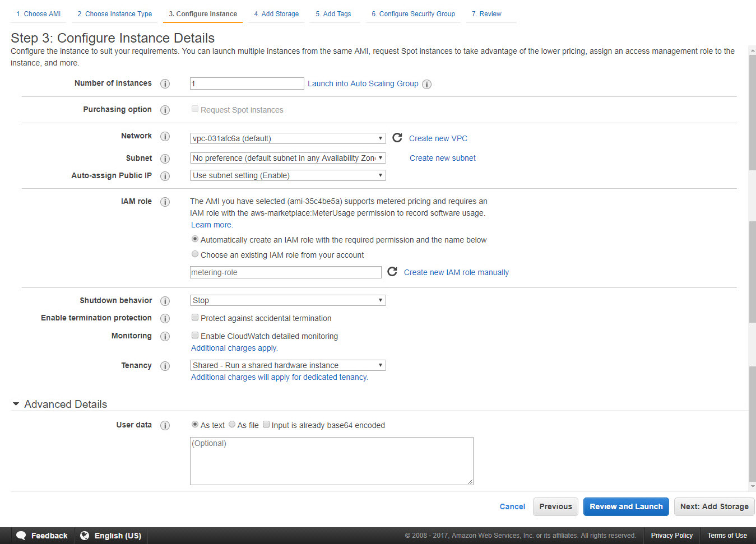Collapse the Advanced Details section
Viewport: 756px width, 544px height.
16,404
